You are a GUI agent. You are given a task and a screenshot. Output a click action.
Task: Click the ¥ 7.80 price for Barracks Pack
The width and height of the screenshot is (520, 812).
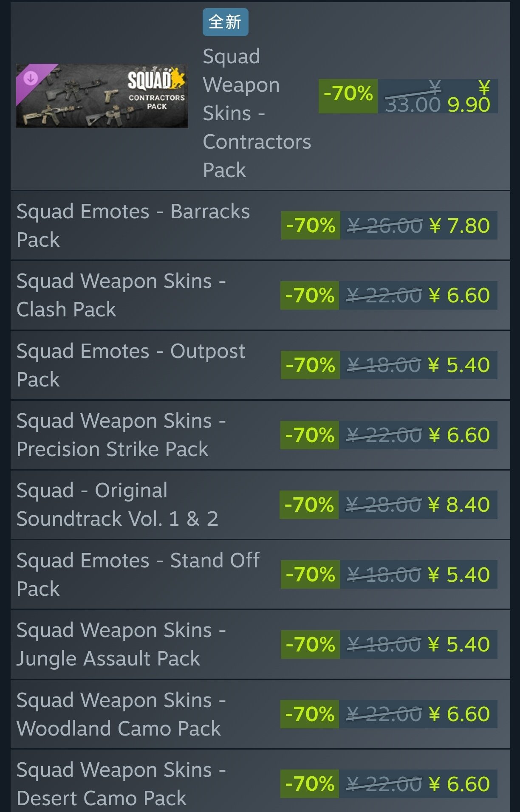460,226
